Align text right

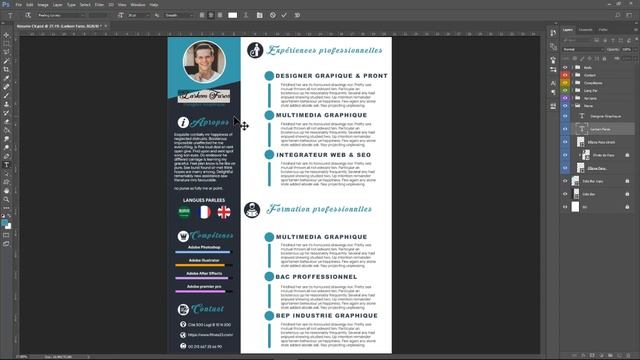pyautogui.click(x=220, y=15)
